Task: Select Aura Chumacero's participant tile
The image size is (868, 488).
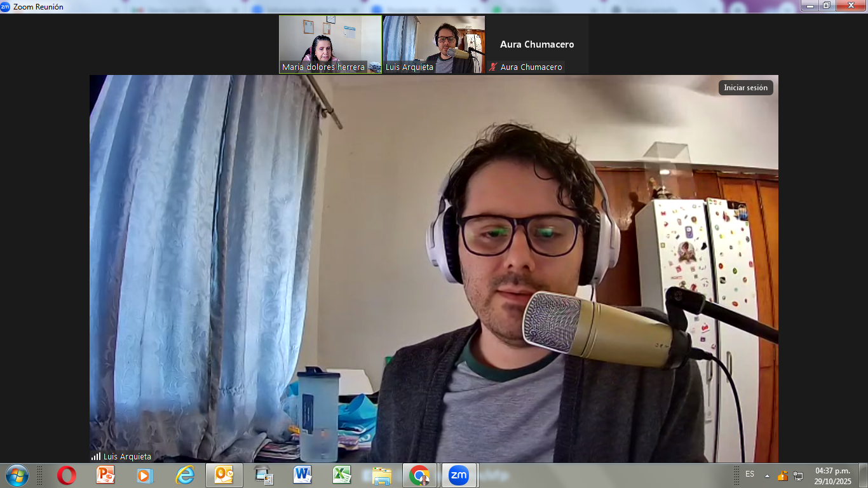Action: pos(537,44)
